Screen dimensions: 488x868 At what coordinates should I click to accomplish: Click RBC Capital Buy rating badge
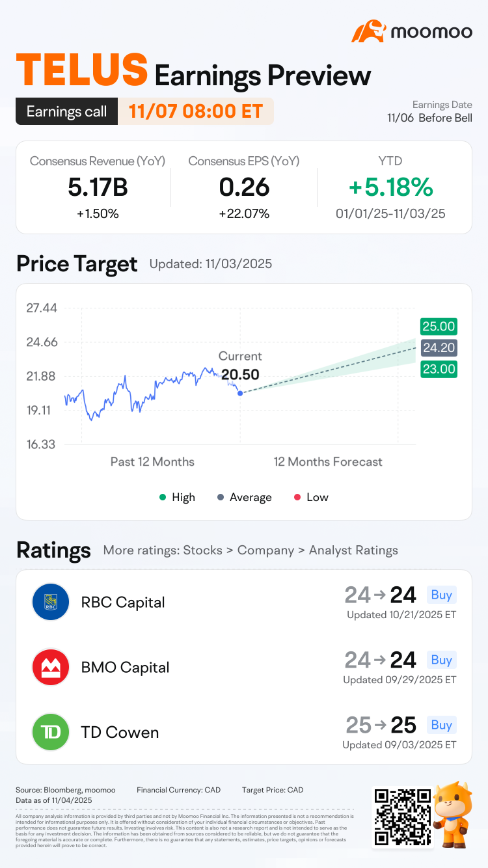(441, 595)
